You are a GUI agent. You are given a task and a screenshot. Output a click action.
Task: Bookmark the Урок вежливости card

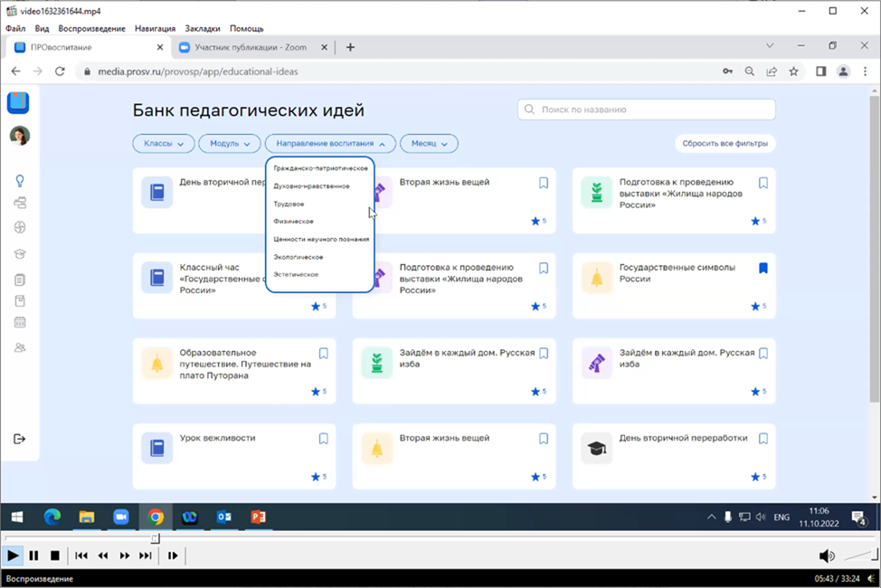(323, 439)
